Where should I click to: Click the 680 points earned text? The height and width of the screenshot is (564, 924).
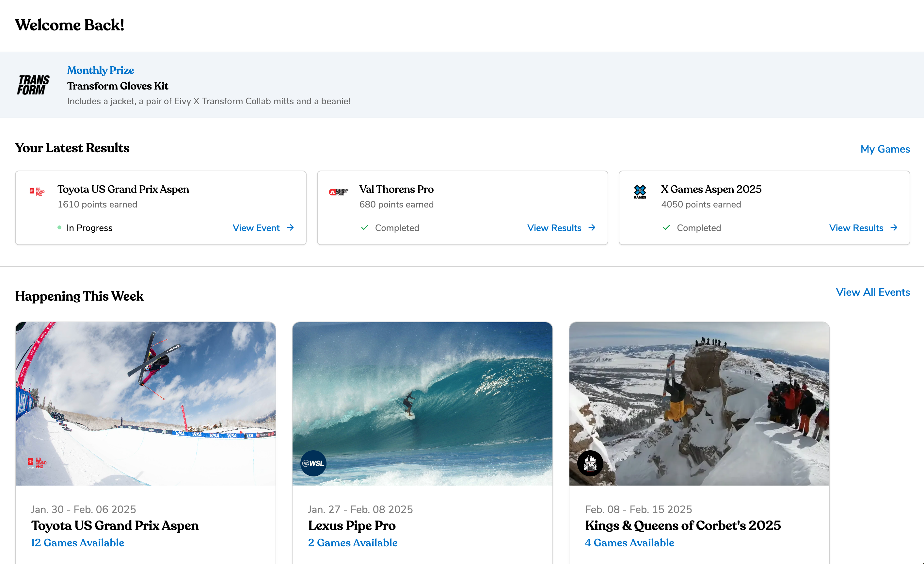pyautogui.click(x=396, y=205)
